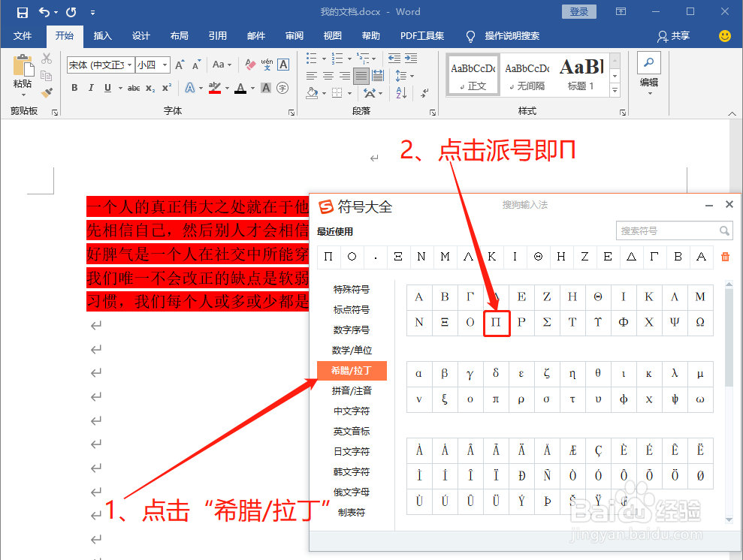Viewport: 743px width, 560px height.
Task: Redo the last action in Word
Action: pyautogui.click(x=71, y=12)
